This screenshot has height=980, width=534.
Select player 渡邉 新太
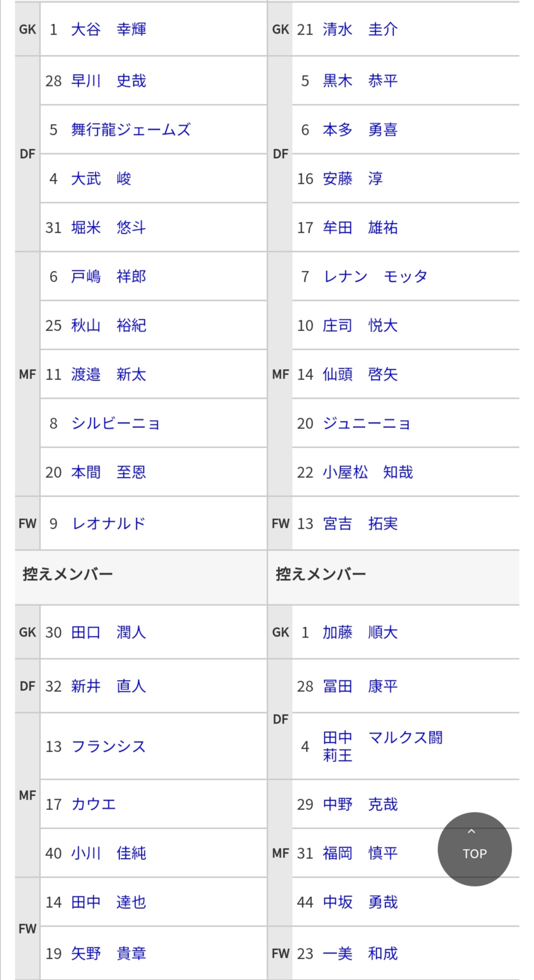[108, 375]
